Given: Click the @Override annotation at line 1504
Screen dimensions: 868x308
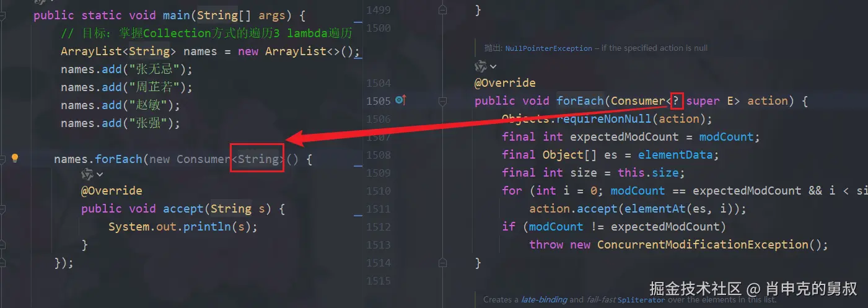Looking at the screenshot, I should coord(506,82).
